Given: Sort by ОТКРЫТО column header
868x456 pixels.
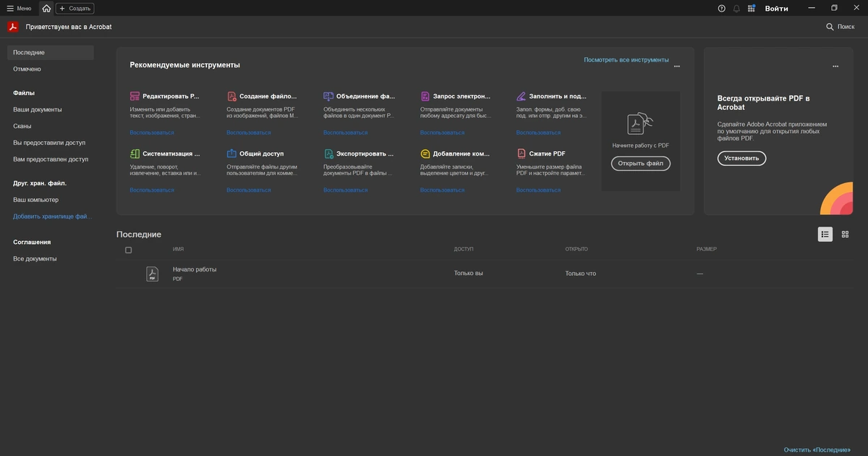Looking at the screenshot, I should [x=576, y=249].
